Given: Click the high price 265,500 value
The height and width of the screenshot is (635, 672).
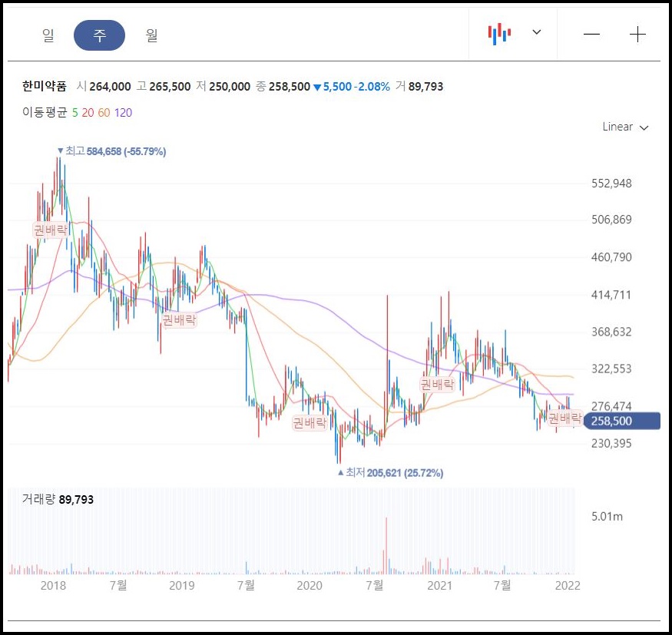Looking at the screenshot, I should (170, 87).
